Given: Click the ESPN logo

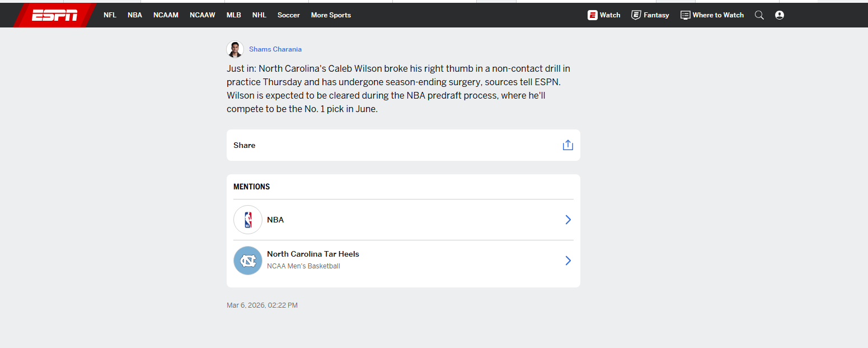Looking at the screenshot, I should click(54, 15).
